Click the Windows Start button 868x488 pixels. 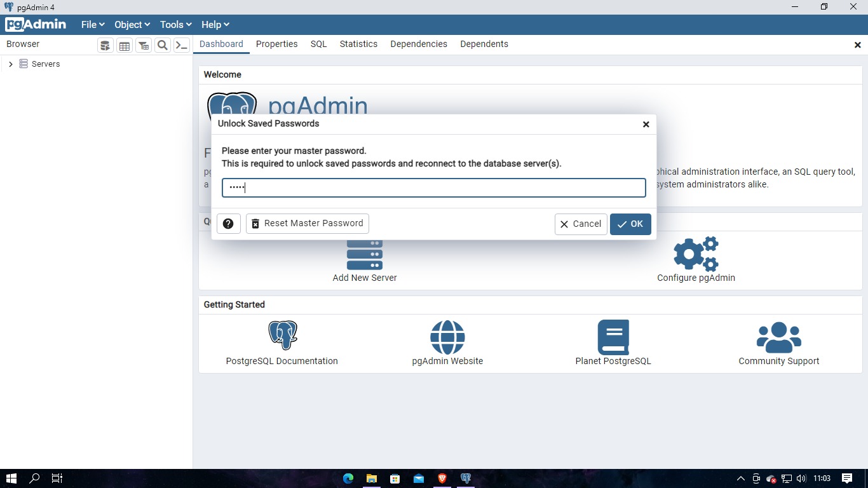pyautogui.click(x=11, y=478)
